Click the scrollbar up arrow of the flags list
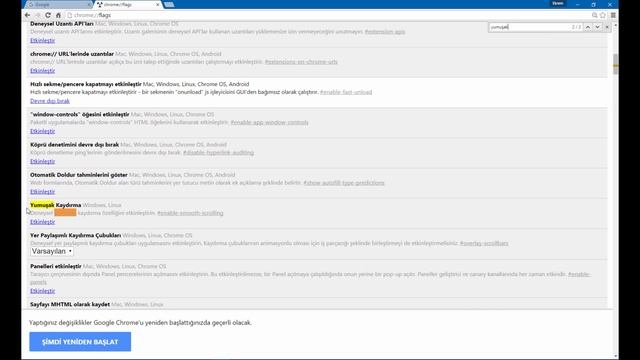 click(x=615, y=25)
